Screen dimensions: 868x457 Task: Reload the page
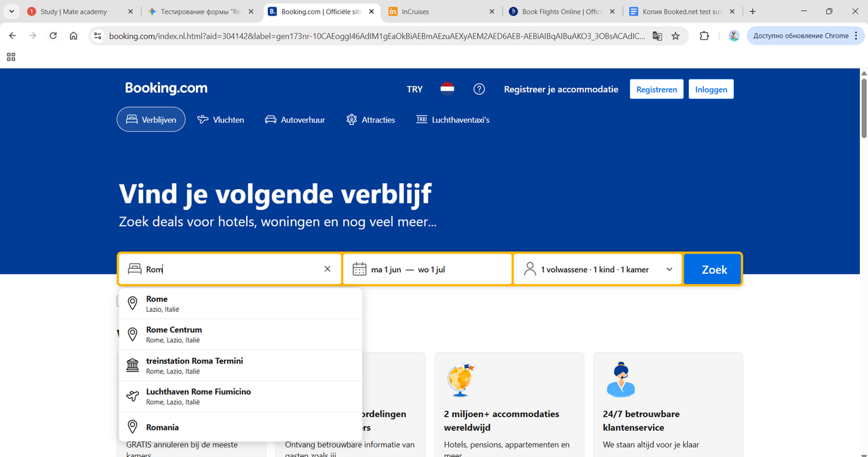53,36
